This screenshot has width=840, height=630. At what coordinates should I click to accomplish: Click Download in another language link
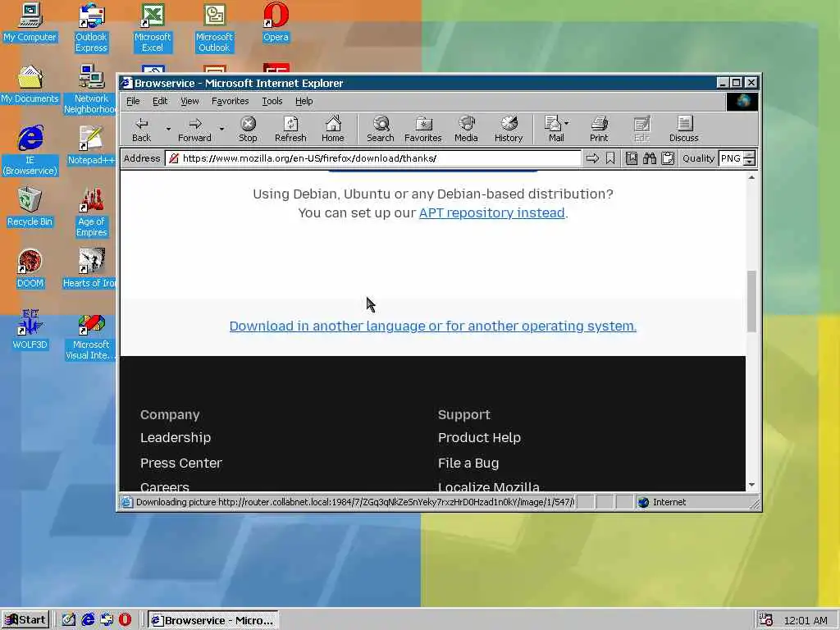433,326
